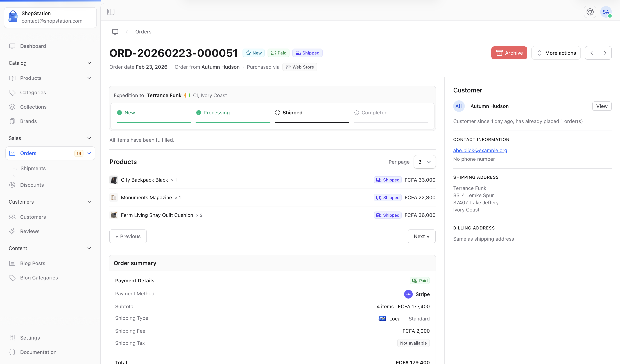Open Settings at the bottom of sidebar
The width and height of the screenshot is (620, 364).
[x=30, y=338]
